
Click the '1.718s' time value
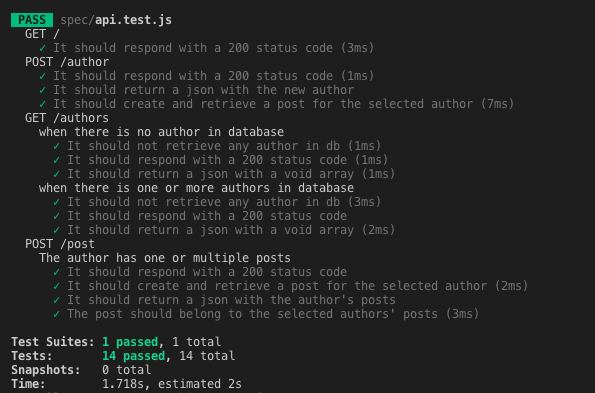coord(123,384)
